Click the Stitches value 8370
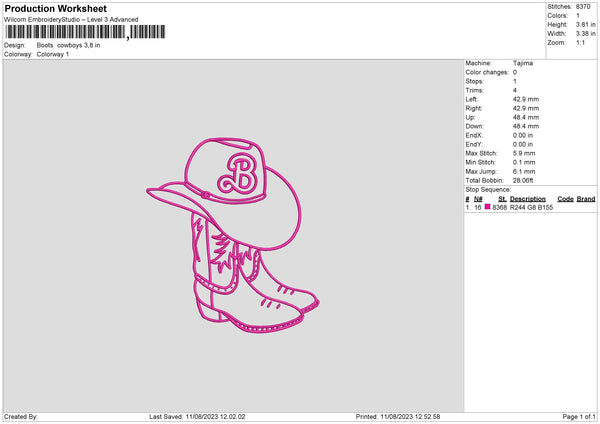 (x=583, y=7)
